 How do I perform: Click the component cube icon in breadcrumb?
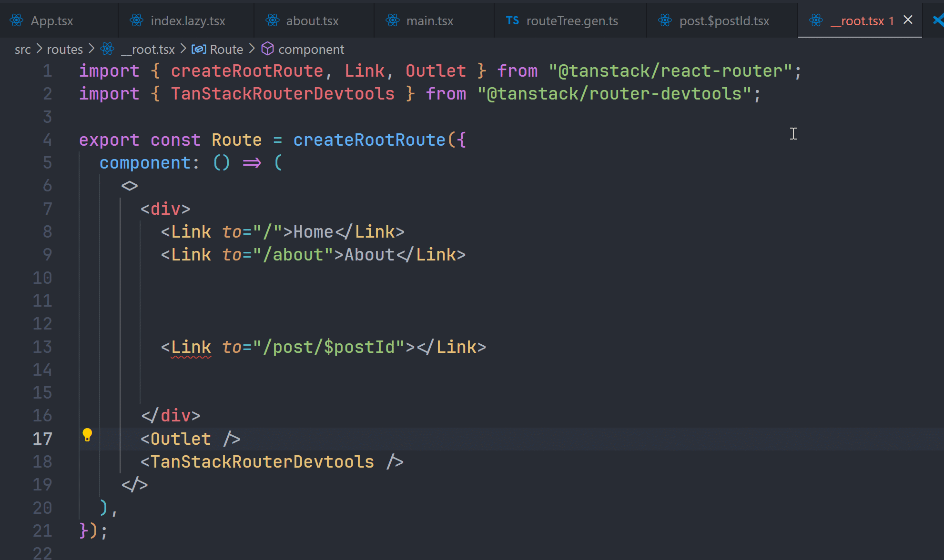click(x=268, y=49)
